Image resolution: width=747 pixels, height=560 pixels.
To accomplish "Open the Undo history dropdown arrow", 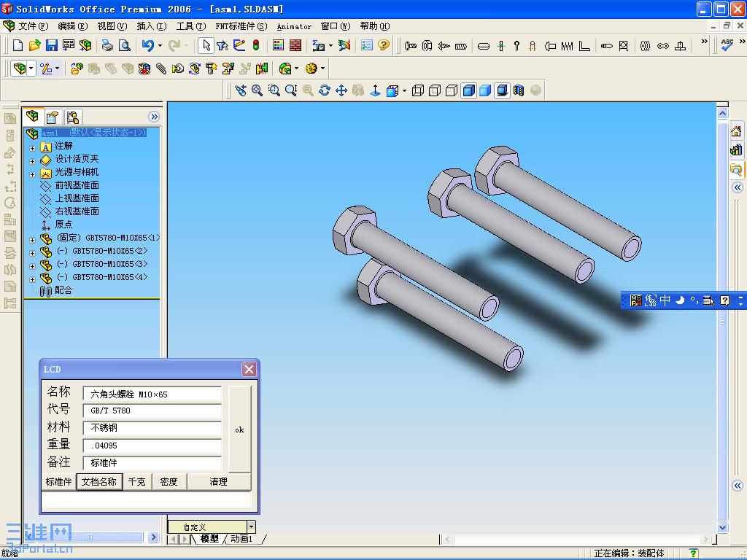I will (x=160, y=46).
